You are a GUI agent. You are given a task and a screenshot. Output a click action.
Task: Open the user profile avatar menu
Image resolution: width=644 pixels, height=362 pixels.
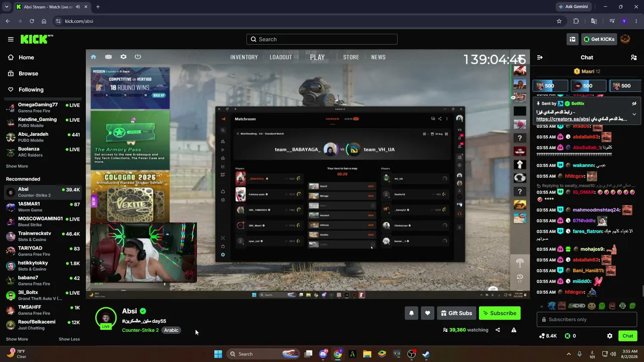625,39
